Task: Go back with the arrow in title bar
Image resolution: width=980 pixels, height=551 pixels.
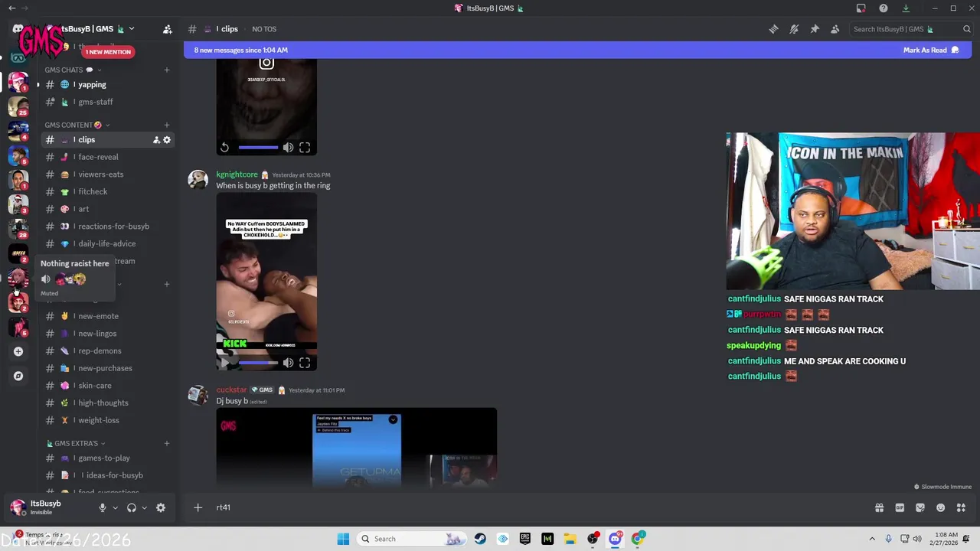Action: [x=11, y=8]
